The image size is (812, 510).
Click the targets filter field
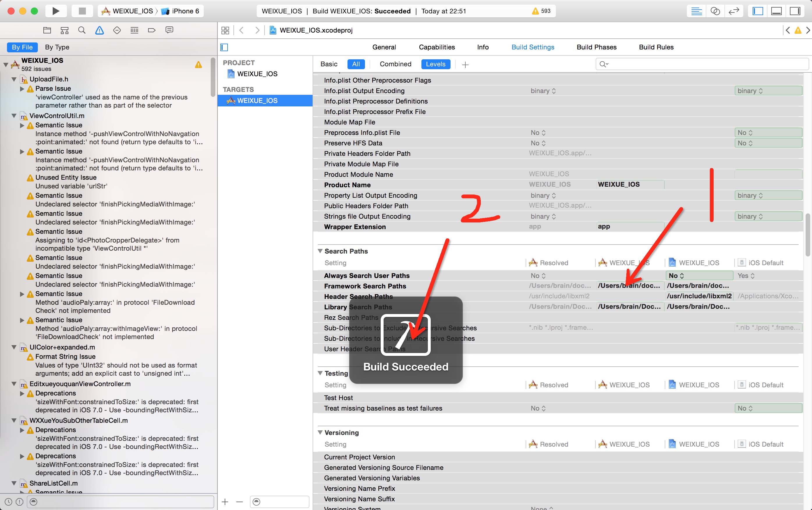[x=279, y=502]
